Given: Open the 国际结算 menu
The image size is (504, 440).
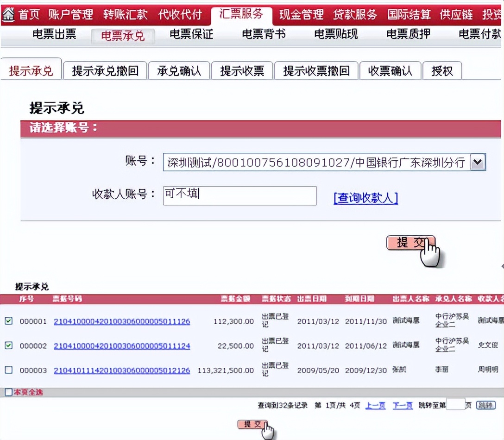Looking at the screenshot, I should coord(408,14).
